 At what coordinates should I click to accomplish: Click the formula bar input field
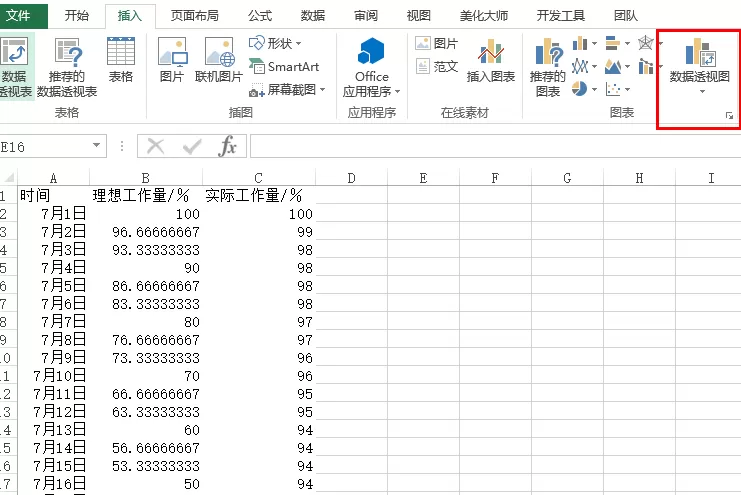pyautogui.click(x=495, y=146)
